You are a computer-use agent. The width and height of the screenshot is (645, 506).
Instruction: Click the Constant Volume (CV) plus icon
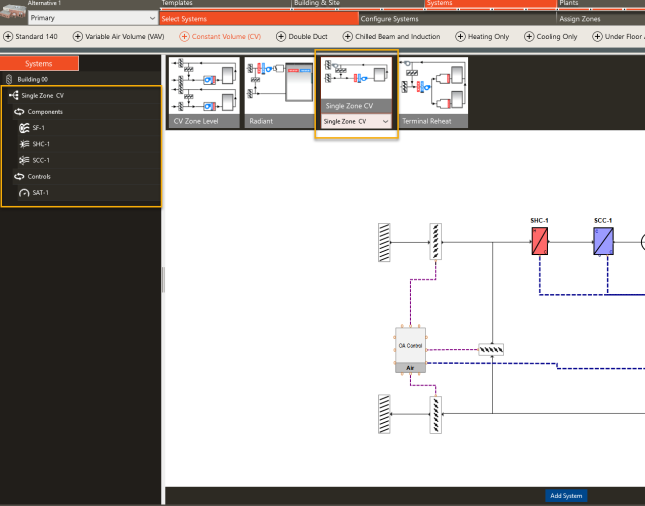point(184,37)
